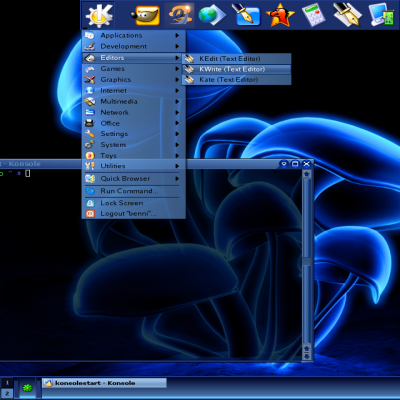Expand the Multimedia submenu arrow

coord(177,101)
